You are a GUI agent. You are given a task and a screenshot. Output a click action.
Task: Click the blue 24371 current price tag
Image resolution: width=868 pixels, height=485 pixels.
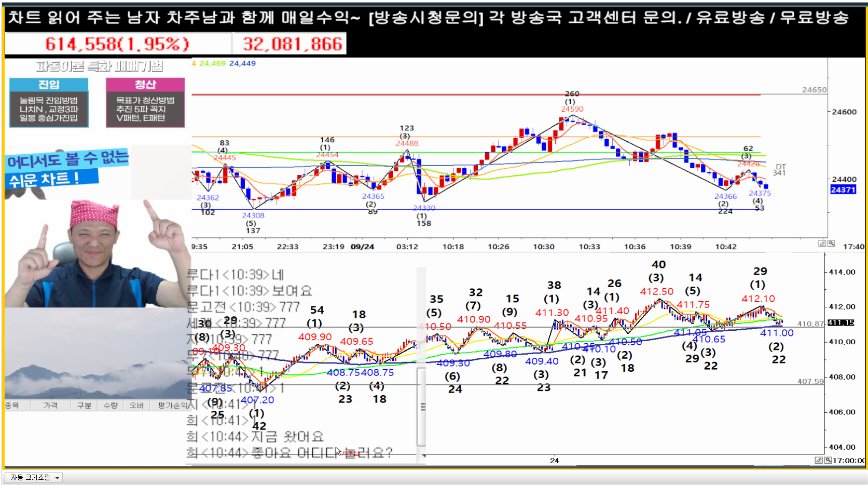pyautogui.click(x=843, y=190)
